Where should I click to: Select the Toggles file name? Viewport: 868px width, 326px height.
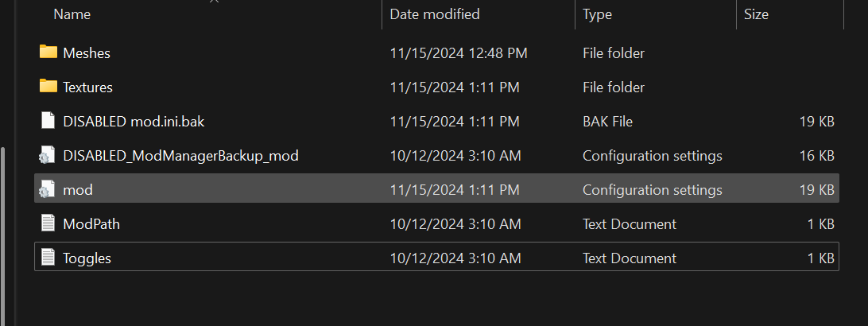87,258
